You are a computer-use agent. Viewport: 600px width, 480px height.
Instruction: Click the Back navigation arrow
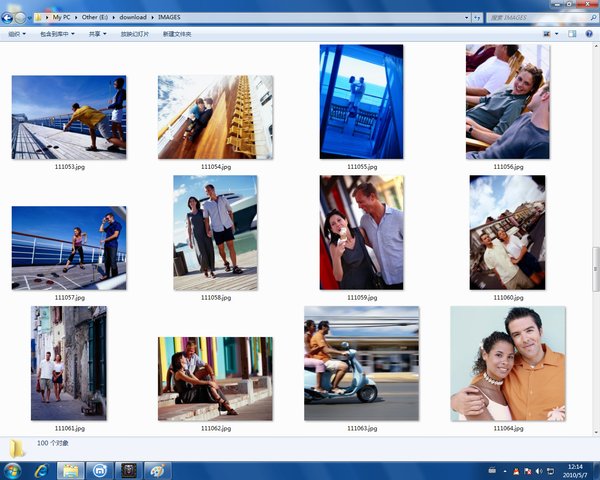pyautogui.click(x=8, y=17)
